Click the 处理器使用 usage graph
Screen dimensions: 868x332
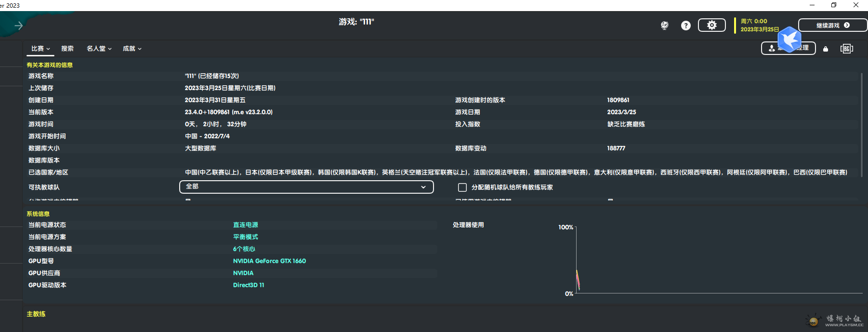pos(718,260)
